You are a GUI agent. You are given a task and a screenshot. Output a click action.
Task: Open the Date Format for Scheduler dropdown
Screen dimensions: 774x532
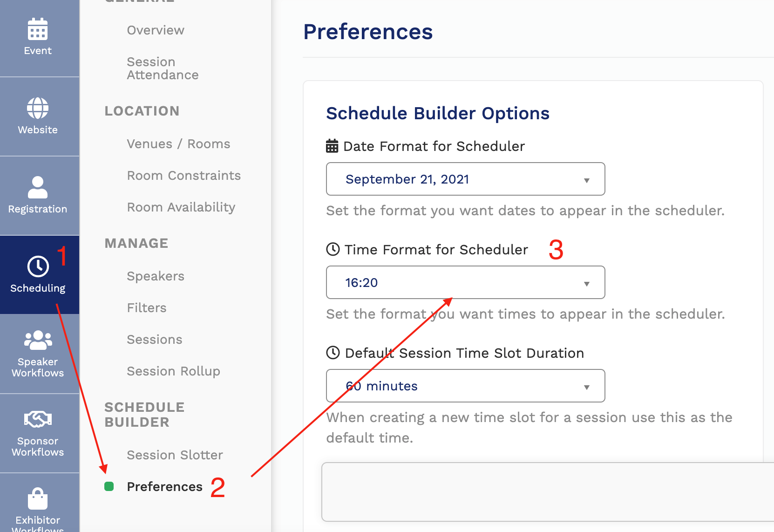(x=465, y=179)
